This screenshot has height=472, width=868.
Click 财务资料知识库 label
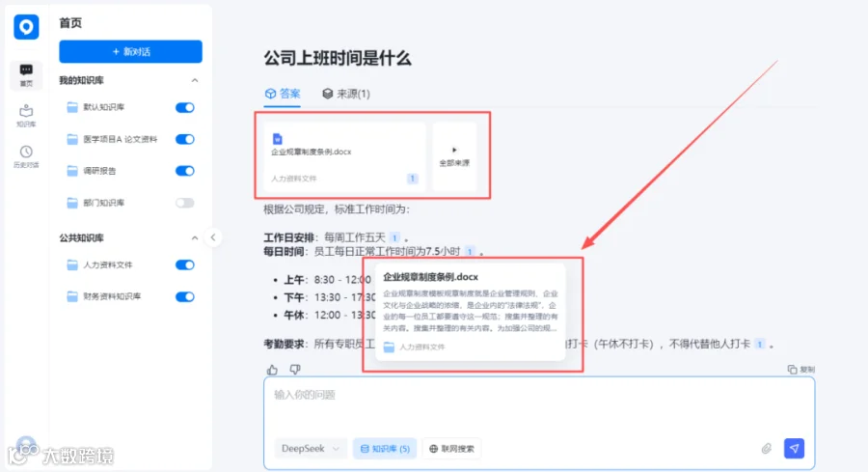[112, 296]
